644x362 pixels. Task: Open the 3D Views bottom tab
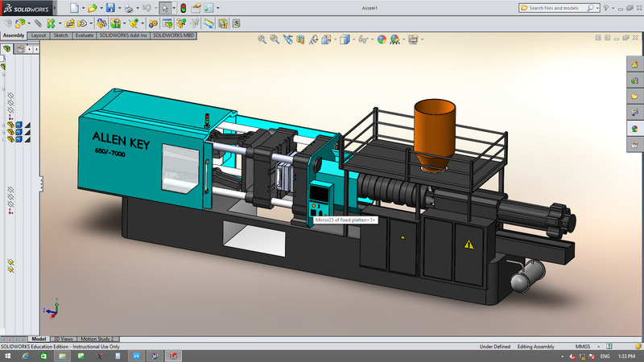click(63, 339)
